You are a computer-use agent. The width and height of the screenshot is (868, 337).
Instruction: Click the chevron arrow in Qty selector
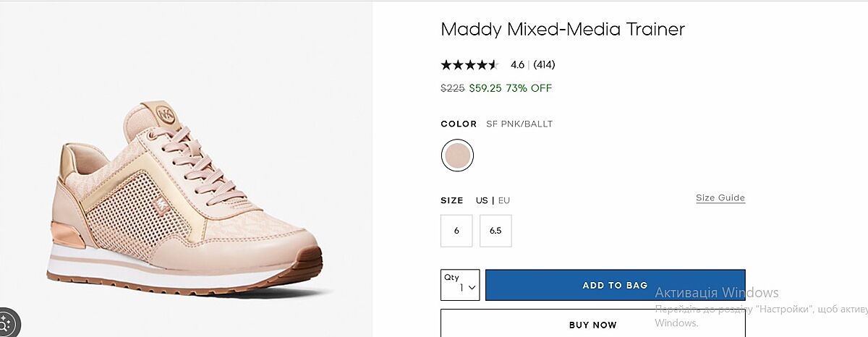[x=472, y=287]
